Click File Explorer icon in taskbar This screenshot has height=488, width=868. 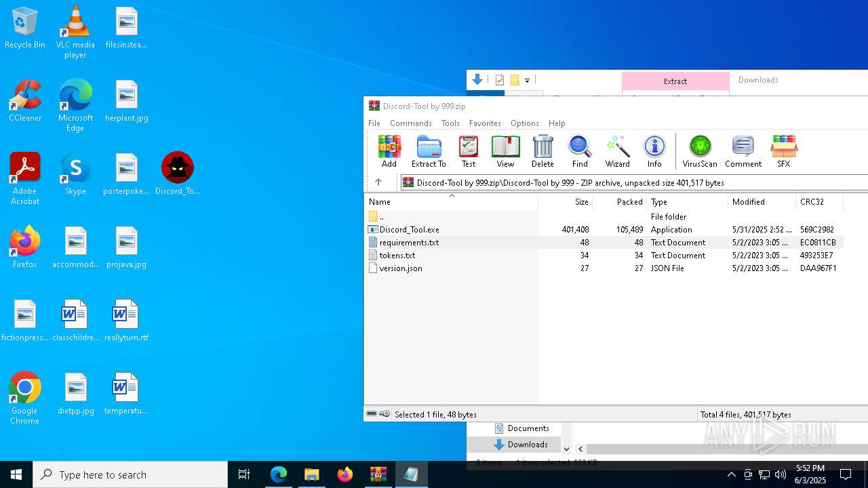click(x=312, y=474)
